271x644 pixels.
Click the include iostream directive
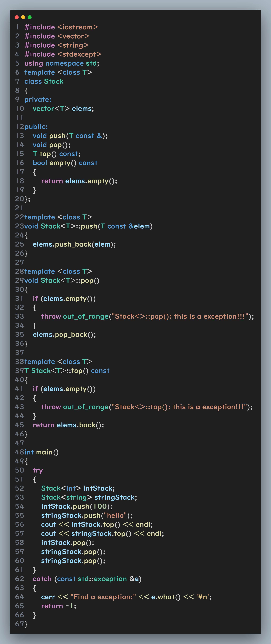point(61,27)
